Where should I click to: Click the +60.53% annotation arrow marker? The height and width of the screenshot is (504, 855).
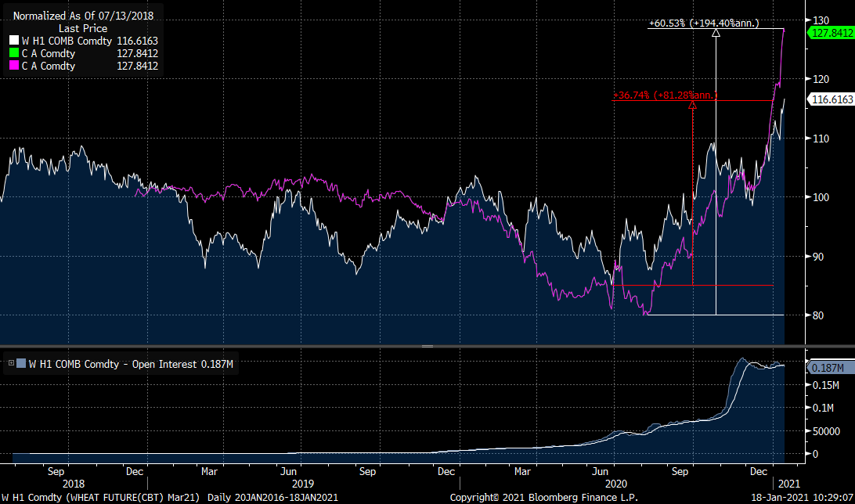coord(716,32)
